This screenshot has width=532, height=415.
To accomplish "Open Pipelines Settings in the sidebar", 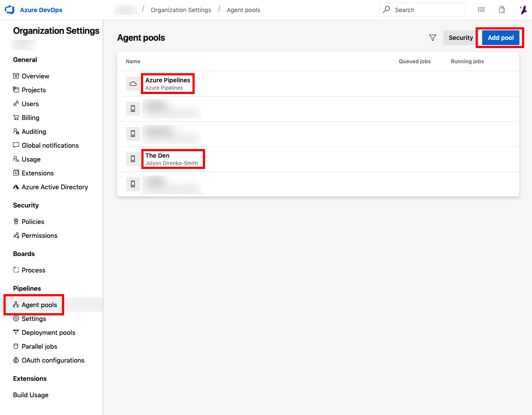I will click(34, 318).
